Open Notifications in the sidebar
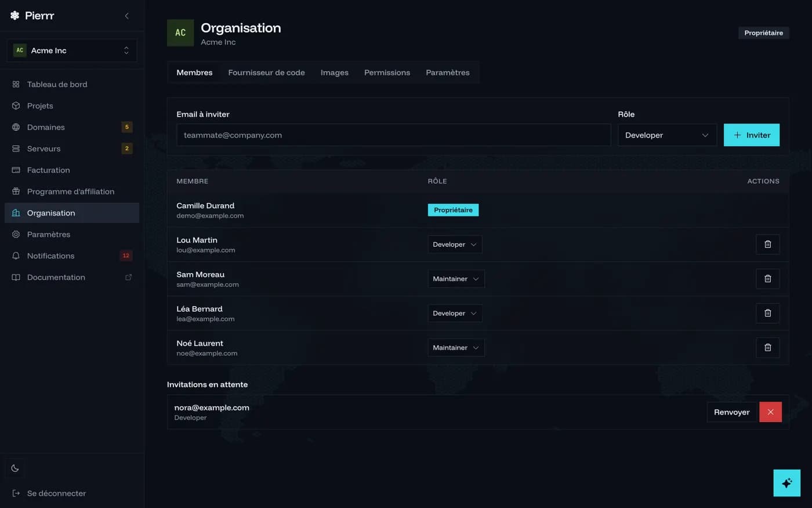 coord(72,256)
